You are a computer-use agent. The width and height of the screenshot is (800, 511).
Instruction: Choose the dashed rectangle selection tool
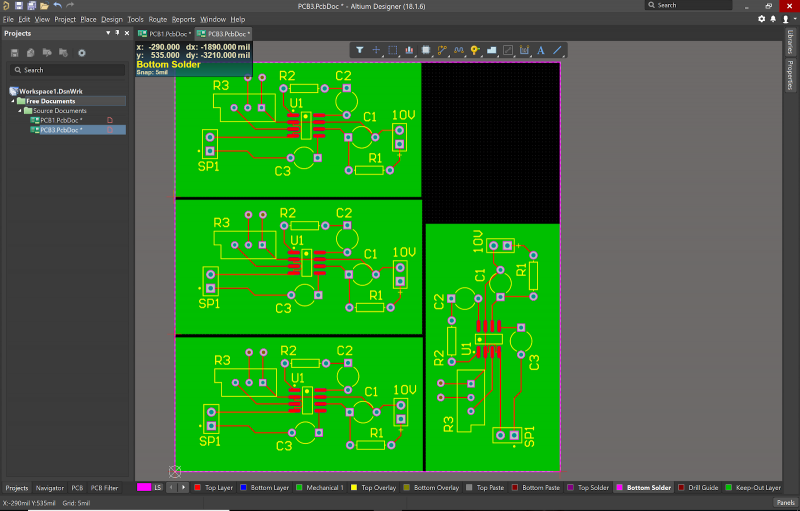(x=392, y=50)
